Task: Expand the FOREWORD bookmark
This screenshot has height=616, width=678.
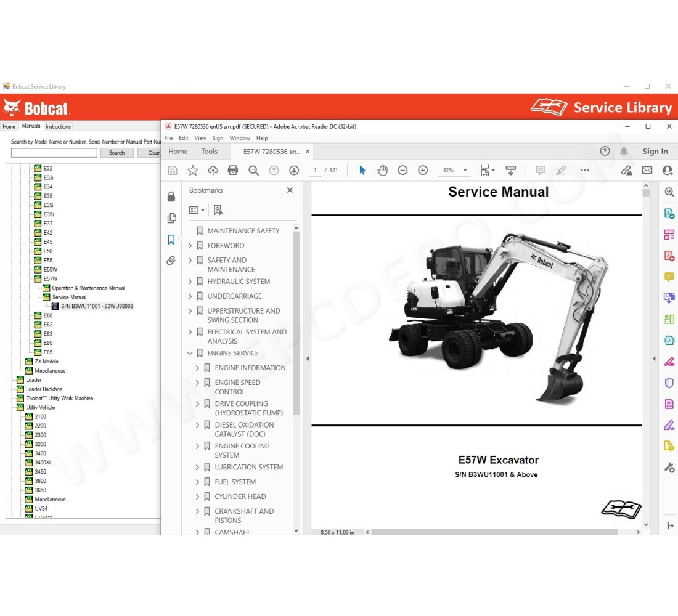Action: (x=190, y=246)
